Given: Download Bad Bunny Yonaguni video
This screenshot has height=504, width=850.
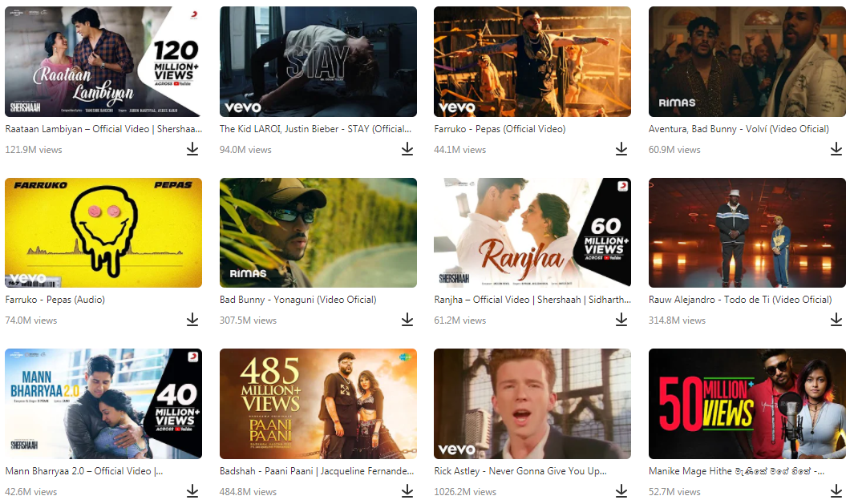Looking at the screenshot, I should (407, 320).
